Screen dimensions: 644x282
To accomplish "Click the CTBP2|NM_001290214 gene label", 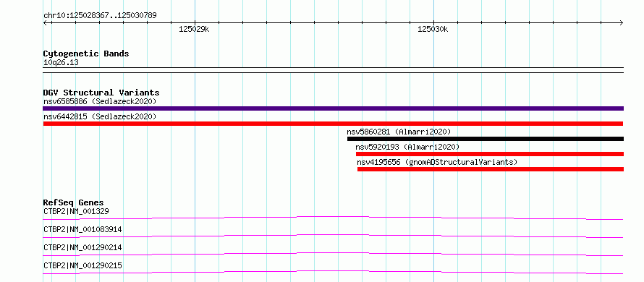I will pyautogui.click(x=82, y=247).
